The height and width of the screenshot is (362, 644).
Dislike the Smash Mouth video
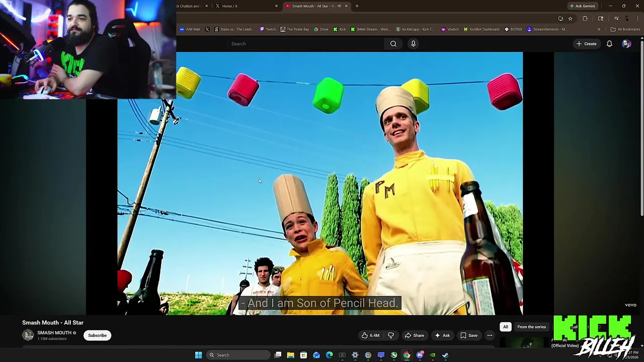pos(391,335)
